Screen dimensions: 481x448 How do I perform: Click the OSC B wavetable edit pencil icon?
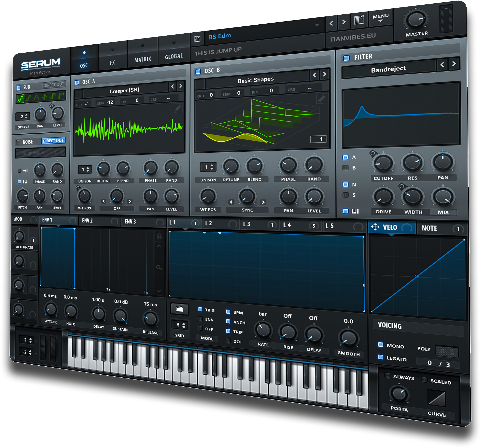coord(321,99)
